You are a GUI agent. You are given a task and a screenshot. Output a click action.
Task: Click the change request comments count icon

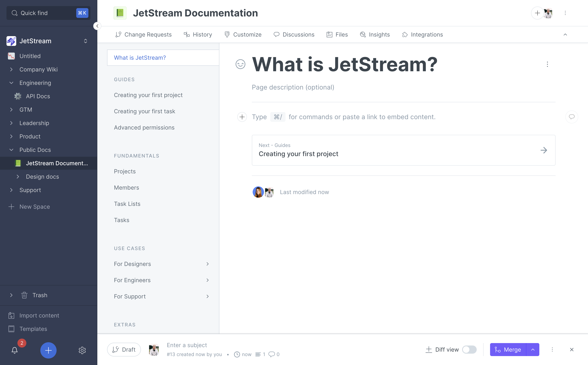click(271, 354)
